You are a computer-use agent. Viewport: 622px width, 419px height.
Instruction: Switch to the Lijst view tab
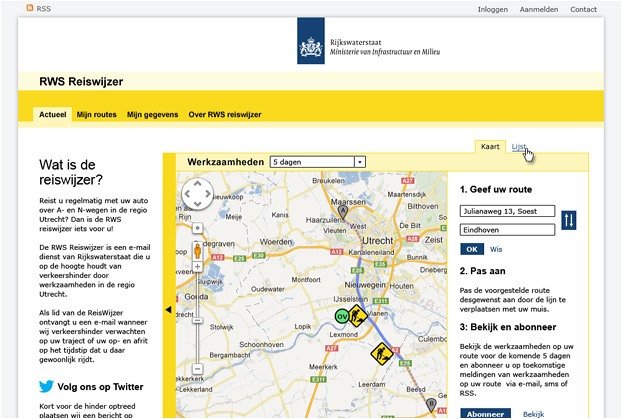[x=518, y=147]
